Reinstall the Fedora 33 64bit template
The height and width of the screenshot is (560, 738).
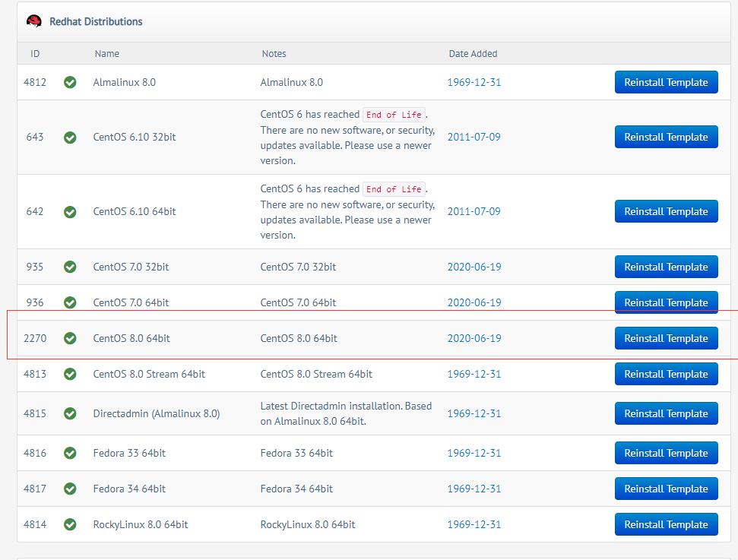666,453
